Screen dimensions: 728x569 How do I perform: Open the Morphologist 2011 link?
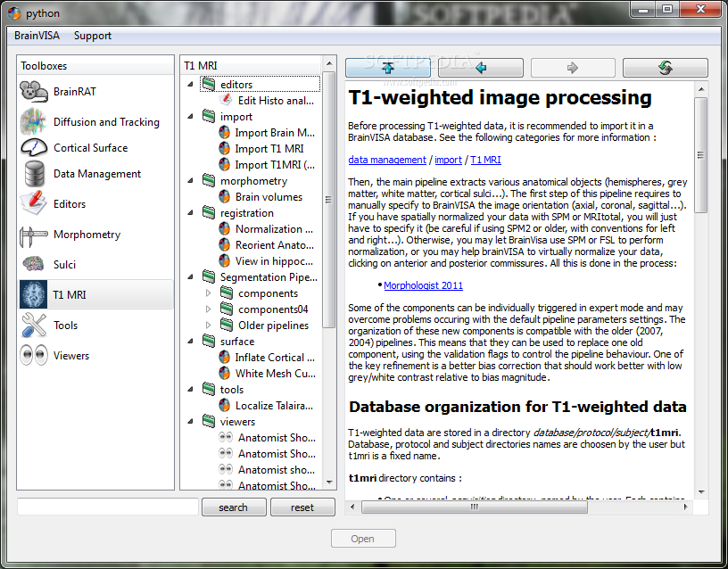coord(424,285)
